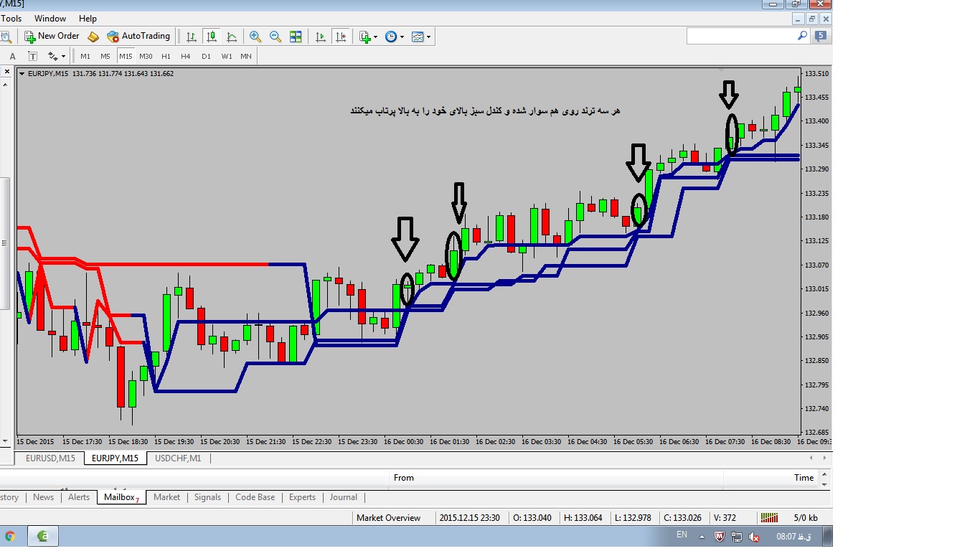This screenshot has width=980, height=551.
Task: Open the Experts terminal tab
Action: pyautogui.click(x=302, y=497)
